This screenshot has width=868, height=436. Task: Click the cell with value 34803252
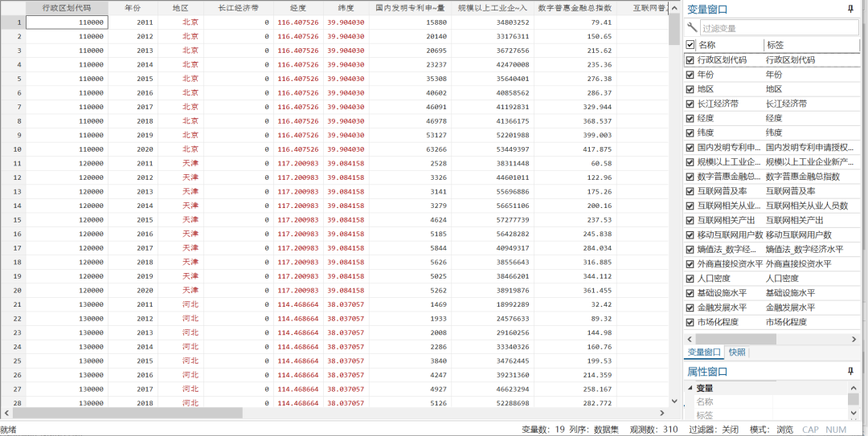coord(493,22)
